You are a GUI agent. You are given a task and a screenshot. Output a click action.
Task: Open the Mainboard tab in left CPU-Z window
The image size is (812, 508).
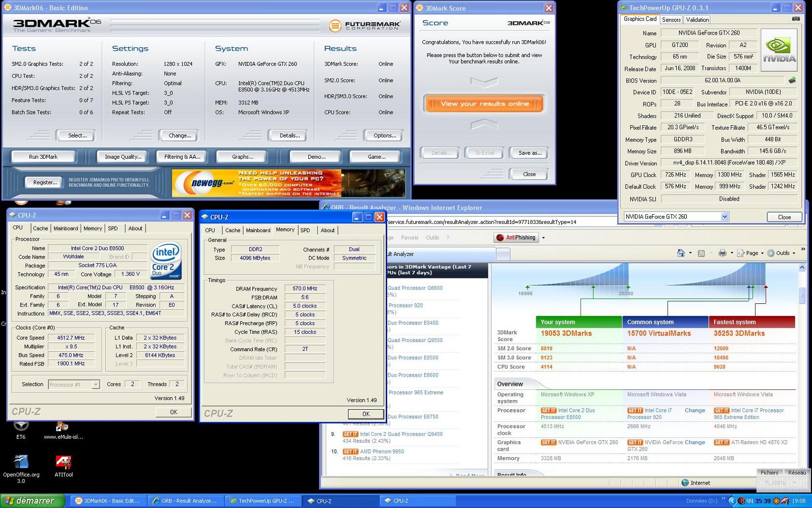[66, 229]
